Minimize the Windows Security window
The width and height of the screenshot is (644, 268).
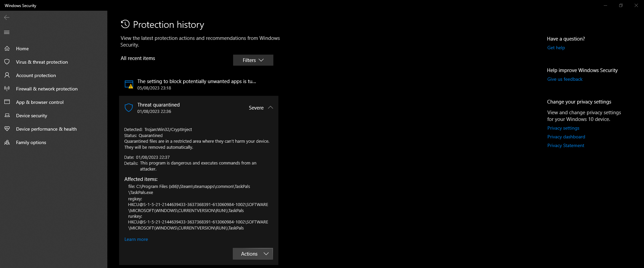click(605, 5)
